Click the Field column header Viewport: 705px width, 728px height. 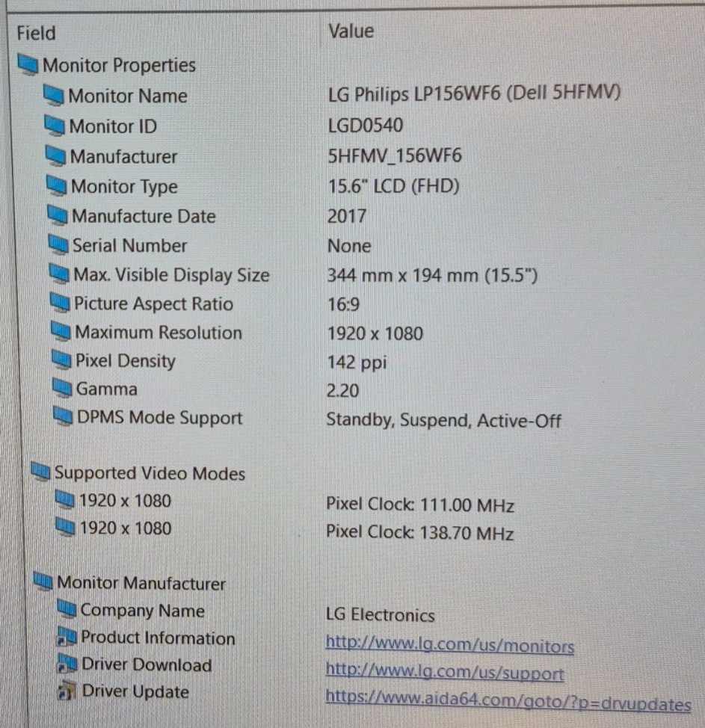[x=36, y=33]
